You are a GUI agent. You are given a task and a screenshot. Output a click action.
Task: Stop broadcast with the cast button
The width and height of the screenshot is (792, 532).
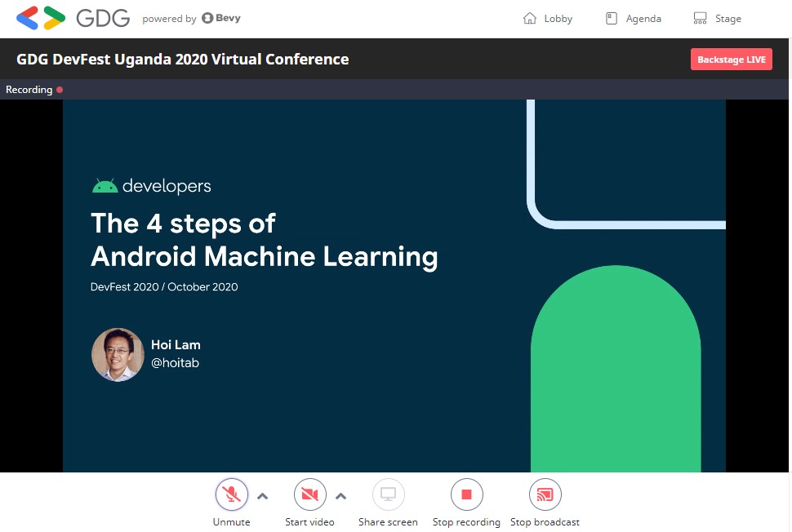click(x=545, y=494)
